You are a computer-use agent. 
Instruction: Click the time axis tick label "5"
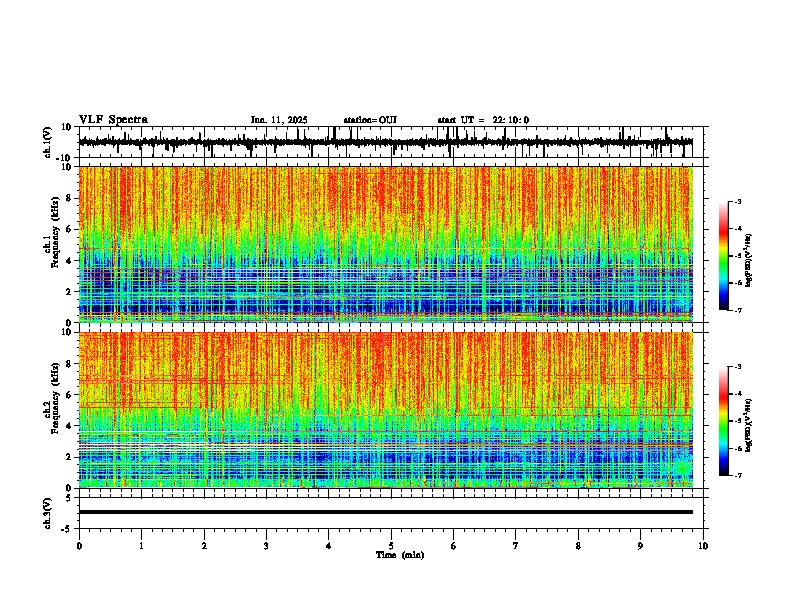tap(391, 546)
